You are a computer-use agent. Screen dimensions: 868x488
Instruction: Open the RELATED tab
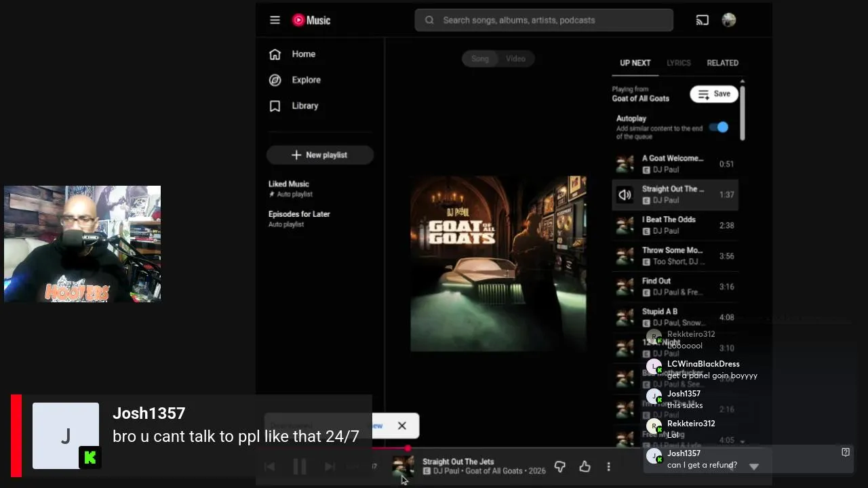coord(722,63)
